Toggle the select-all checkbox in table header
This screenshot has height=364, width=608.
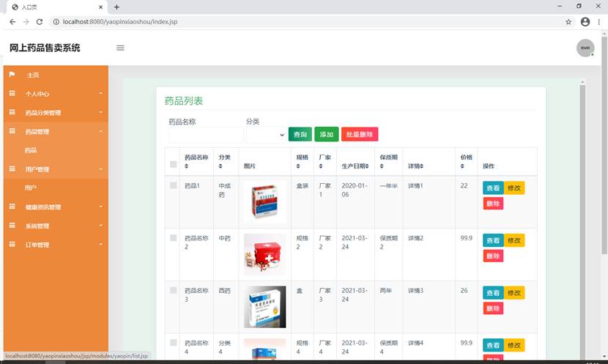[174, 164]
